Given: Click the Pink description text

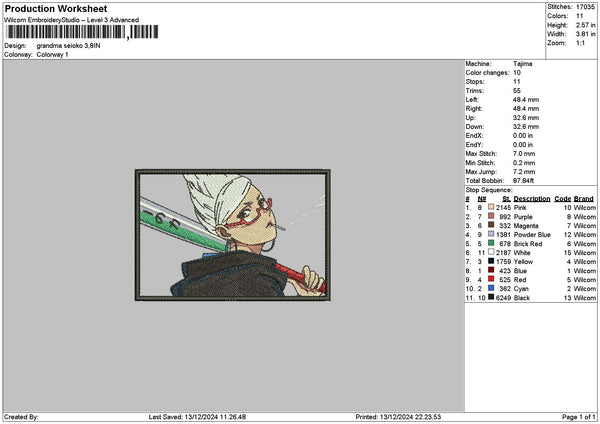Looking at the screenshot, I should tap(520, 208).
